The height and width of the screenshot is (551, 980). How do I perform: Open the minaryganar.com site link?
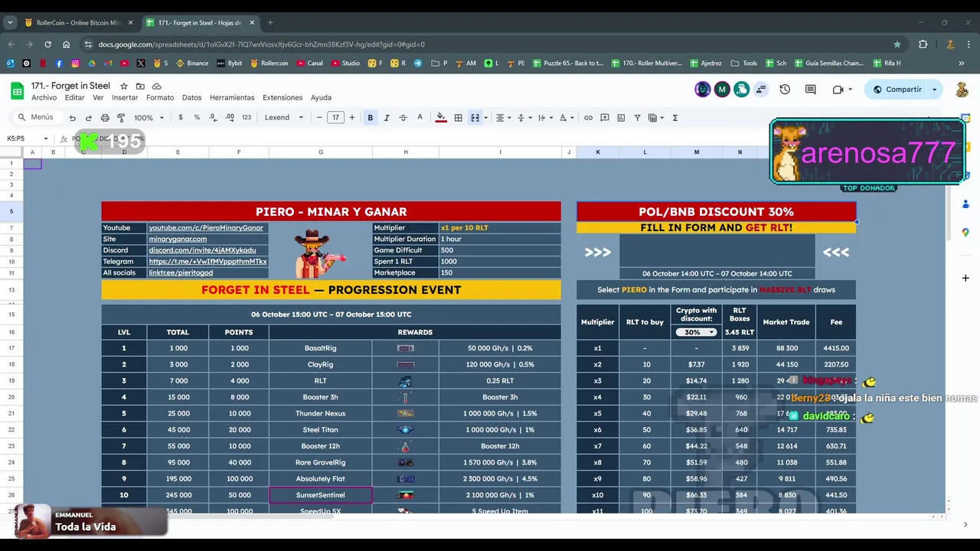pos(178,239)
